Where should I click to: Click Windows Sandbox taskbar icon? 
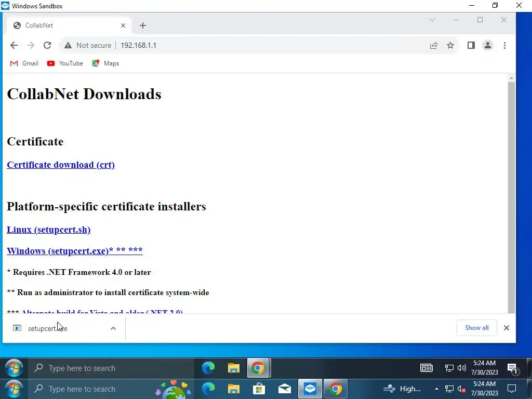310,389
